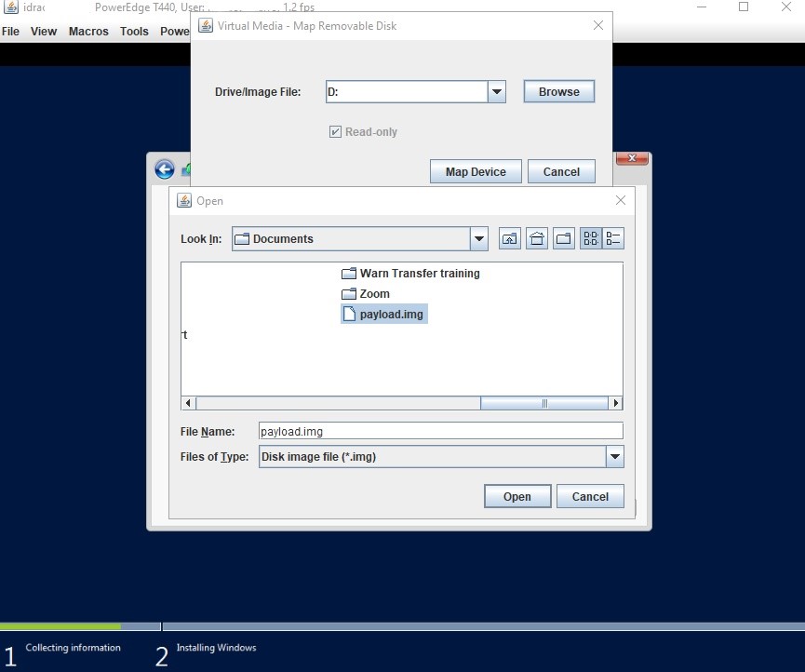Screen dimensions: 805x672
Task: Select the payload.img file icon
Action: coord(348,314)
